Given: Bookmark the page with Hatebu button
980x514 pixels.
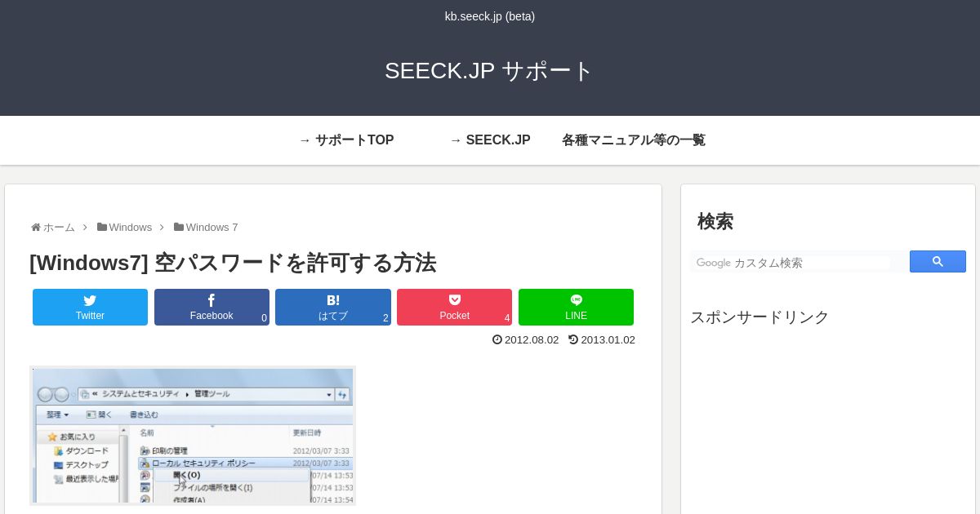Looking at the screenshot, I should click(x=333, y=307).
